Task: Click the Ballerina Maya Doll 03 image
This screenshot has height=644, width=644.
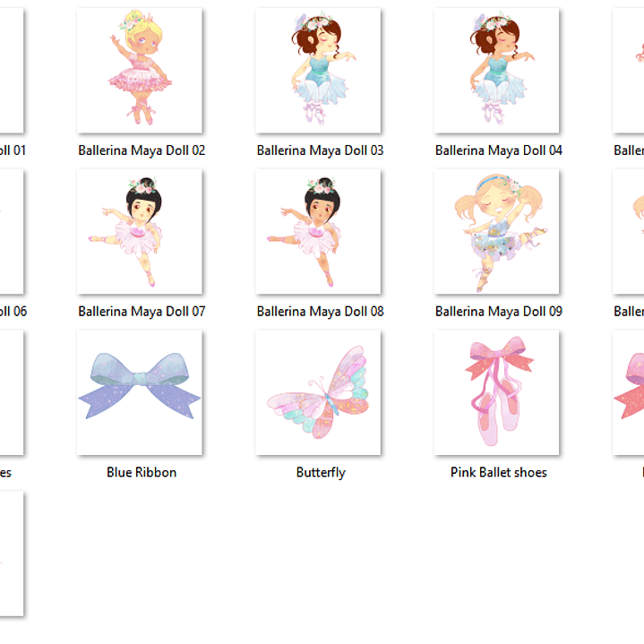Action: (x=318, y=71)
